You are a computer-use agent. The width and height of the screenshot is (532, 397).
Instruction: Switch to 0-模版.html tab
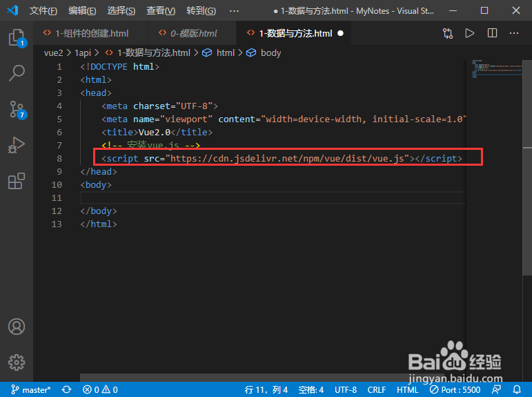(x=192, y=33)
